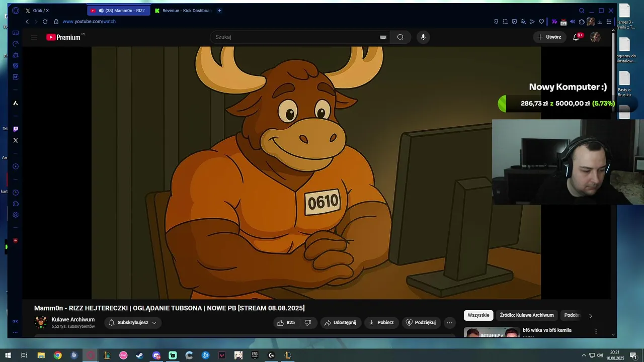Click the extensions puzzle icon in toolbar
The image size is (644, 362).
click(x=582, y=22)
